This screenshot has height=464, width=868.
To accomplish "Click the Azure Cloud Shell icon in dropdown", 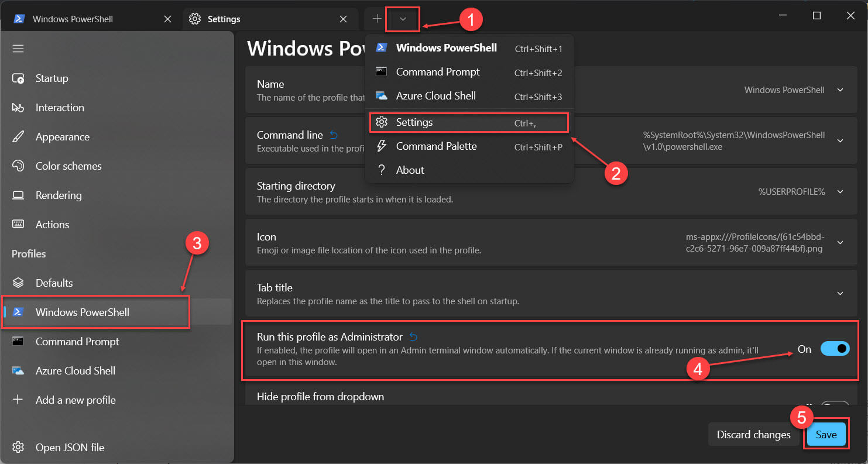I will (x=382, y=95).
